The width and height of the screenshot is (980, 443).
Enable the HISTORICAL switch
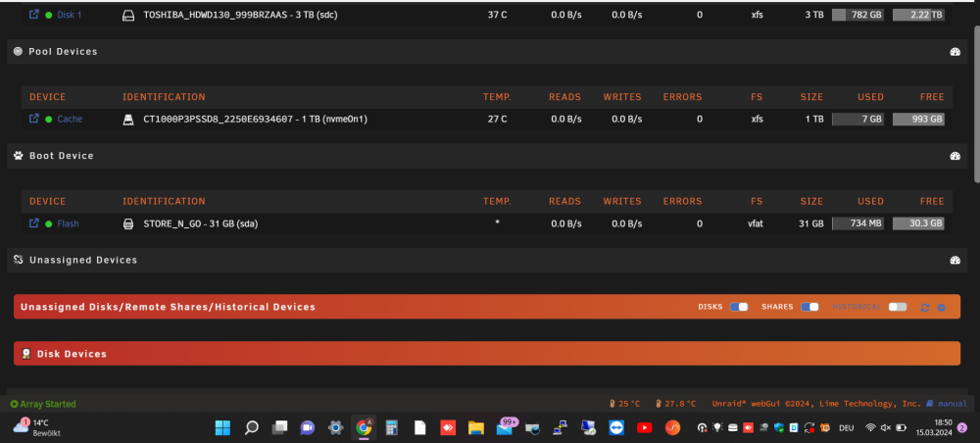[x=898, y=307]
